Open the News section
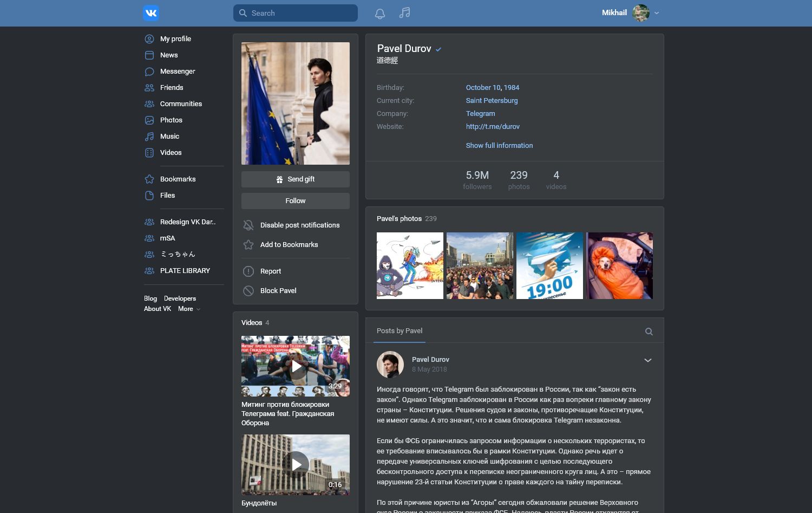Viewport: 812px width, 513px height. 169,55
